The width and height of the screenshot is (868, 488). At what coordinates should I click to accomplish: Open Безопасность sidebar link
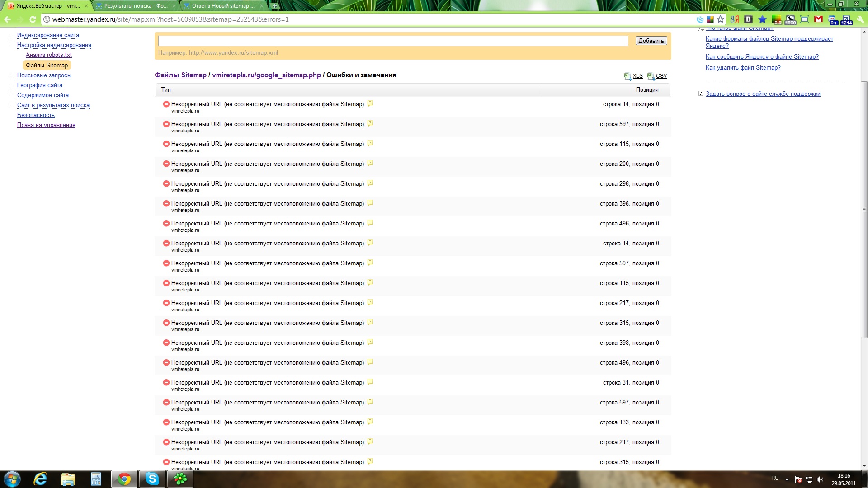[36, 115]
